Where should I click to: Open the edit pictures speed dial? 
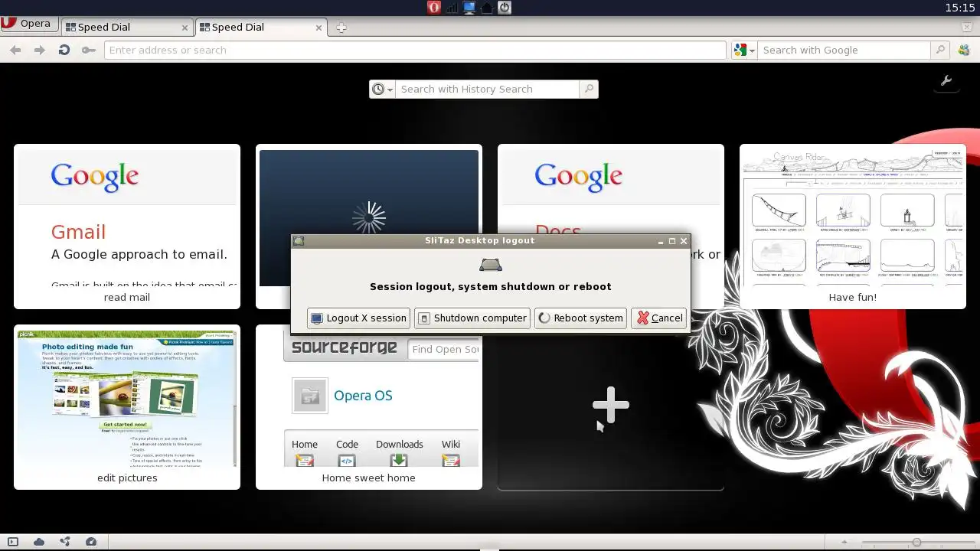[x=127, y=407]
